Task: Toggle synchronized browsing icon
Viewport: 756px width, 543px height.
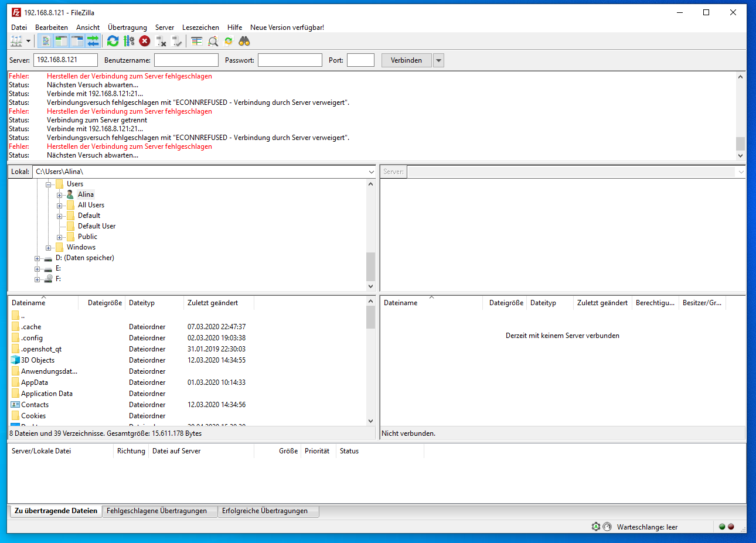Action: 229,41
